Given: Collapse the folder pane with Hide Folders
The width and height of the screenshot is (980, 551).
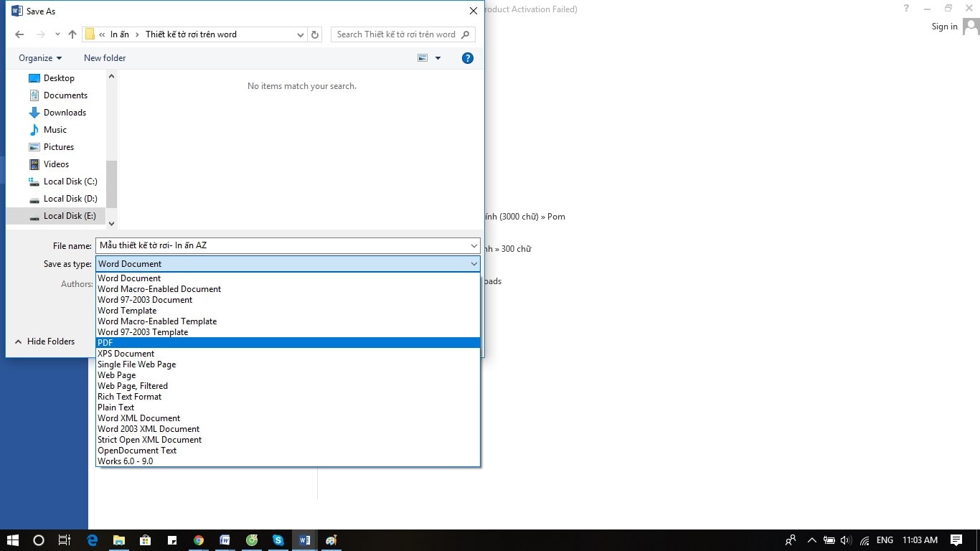Looking at the screenshot, I should pyautogui.click(x=44, y=342).
